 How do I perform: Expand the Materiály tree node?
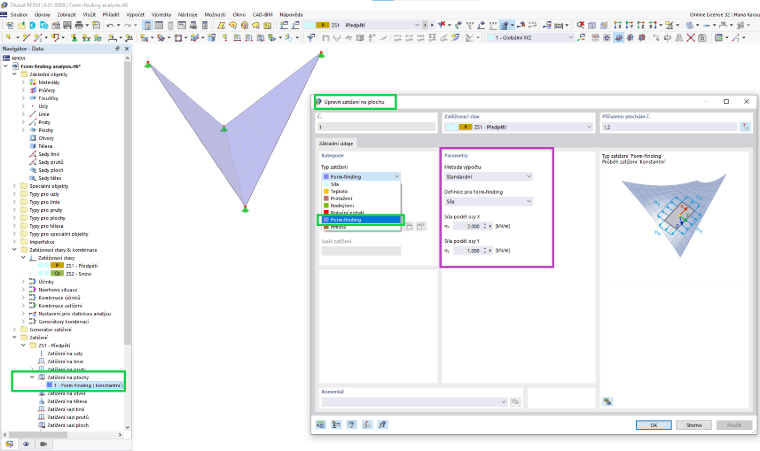pyautogui.click(x=23, y=82)
